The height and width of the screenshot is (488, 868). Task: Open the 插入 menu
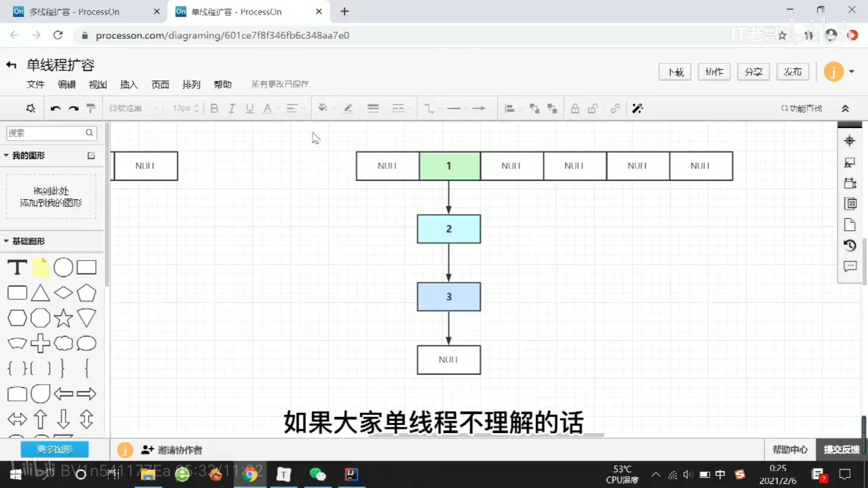pos(129,84)
